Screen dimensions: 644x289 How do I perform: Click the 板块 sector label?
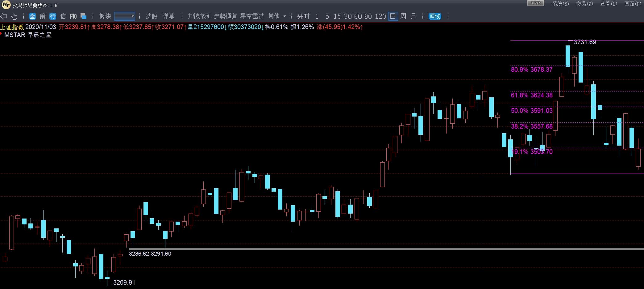(x=105, y=16)
